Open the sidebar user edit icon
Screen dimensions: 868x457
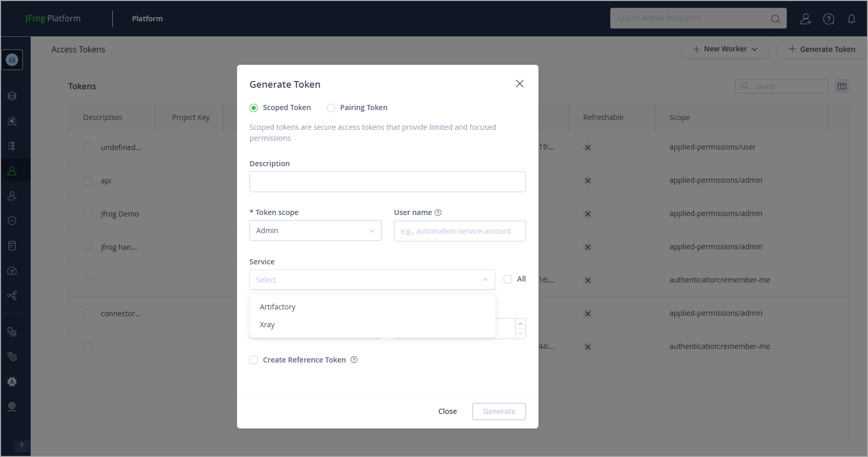pyautogui.click(x=12, y=196)
